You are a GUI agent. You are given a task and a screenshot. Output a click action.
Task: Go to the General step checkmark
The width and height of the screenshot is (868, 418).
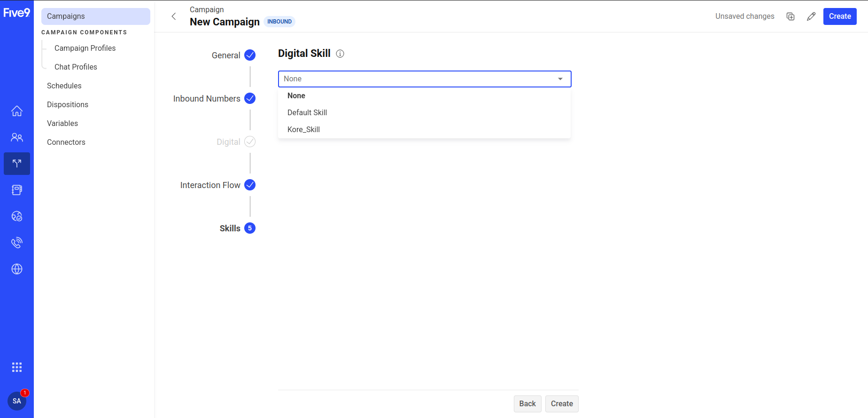click(250, 55)
